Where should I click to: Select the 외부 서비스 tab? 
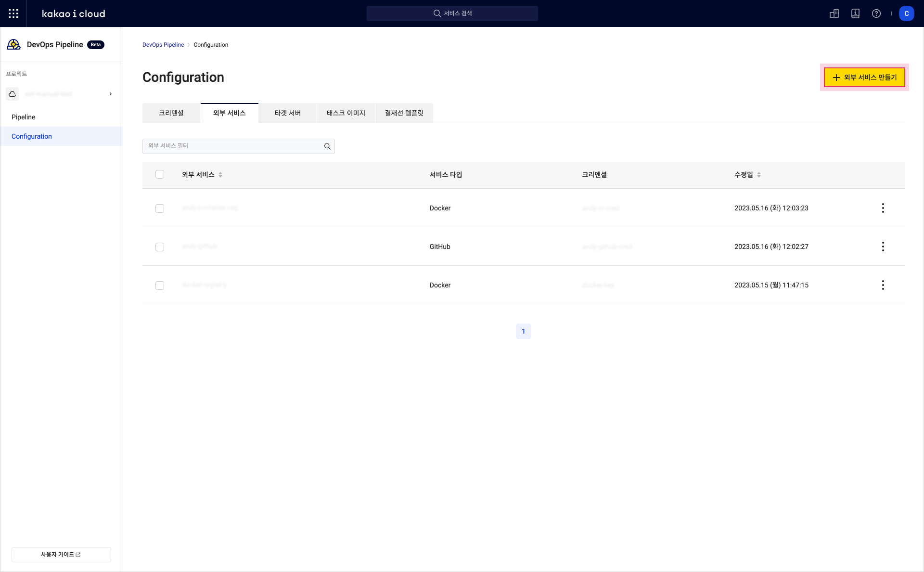[x=230, y=113]
